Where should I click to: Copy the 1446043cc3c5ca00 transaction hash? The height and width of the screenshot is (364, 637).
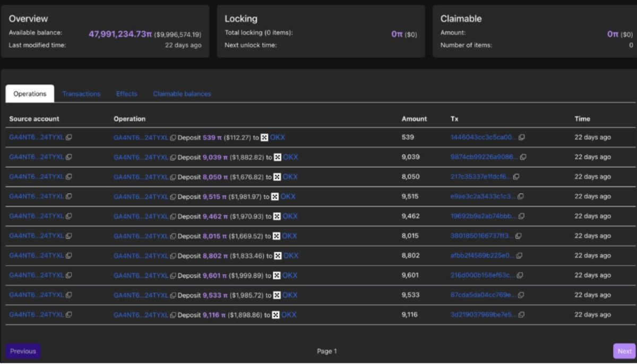pos(522,137)
